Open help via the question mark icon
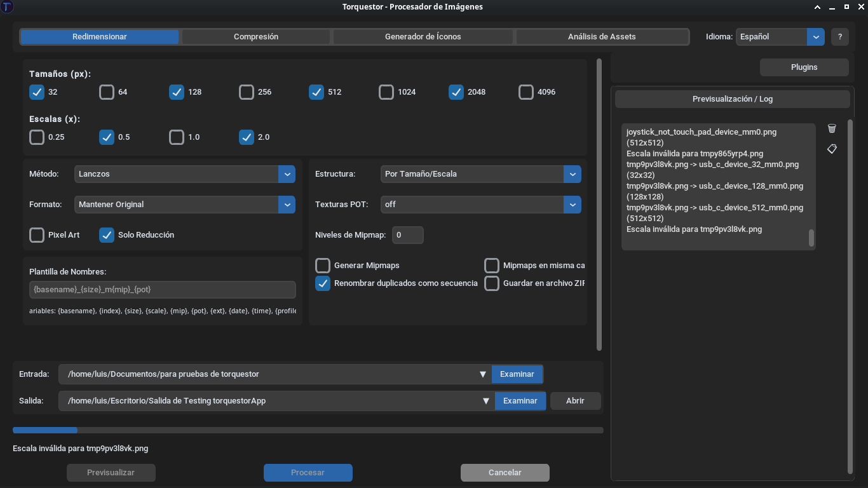Screen dimensions: 868x488 point(840,36)
